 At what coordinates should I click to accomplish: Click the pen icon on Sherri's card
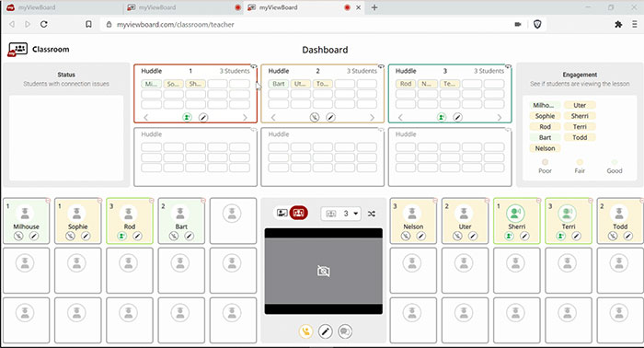(524, 236)
